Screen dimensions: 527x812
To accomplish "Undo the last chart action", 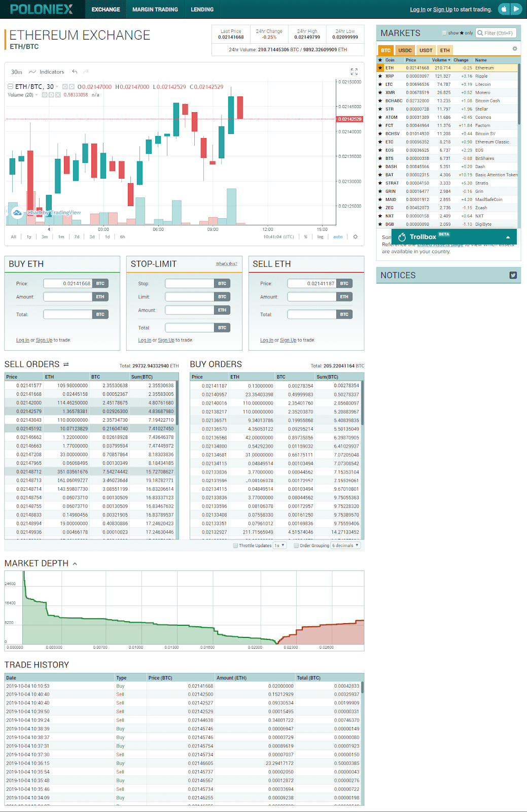I will [75, 72].
